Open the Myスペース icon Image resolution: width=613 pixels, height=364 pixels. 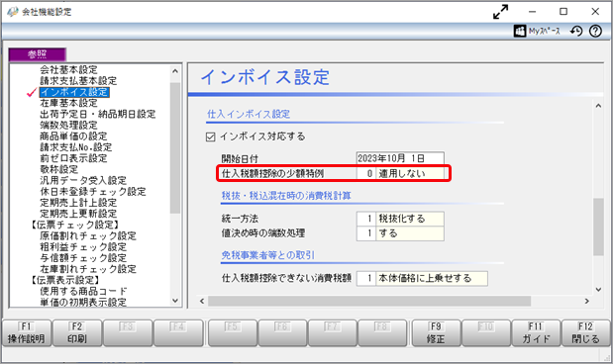click(520, 32)
